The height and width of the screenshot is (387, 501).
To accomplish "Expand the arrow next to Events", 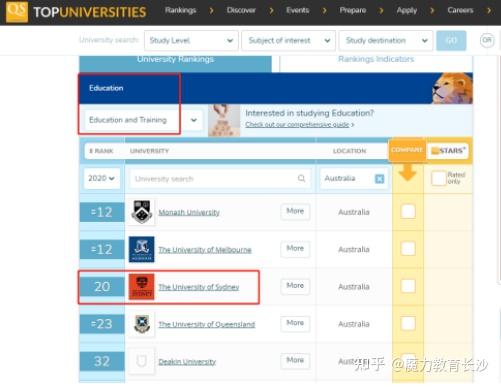I will pyautogui.click(x=324, y=11).
